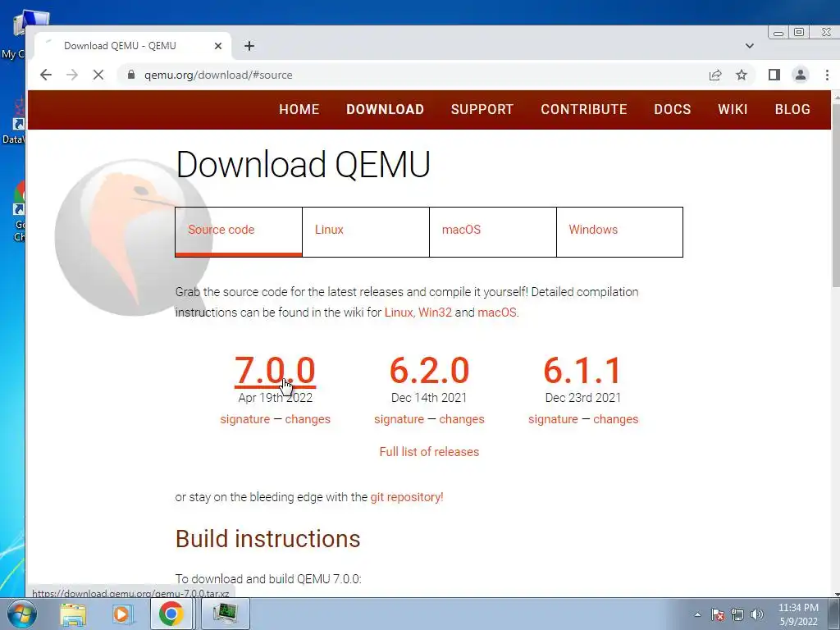Open a new tab with plus button

tap(249, 46)
